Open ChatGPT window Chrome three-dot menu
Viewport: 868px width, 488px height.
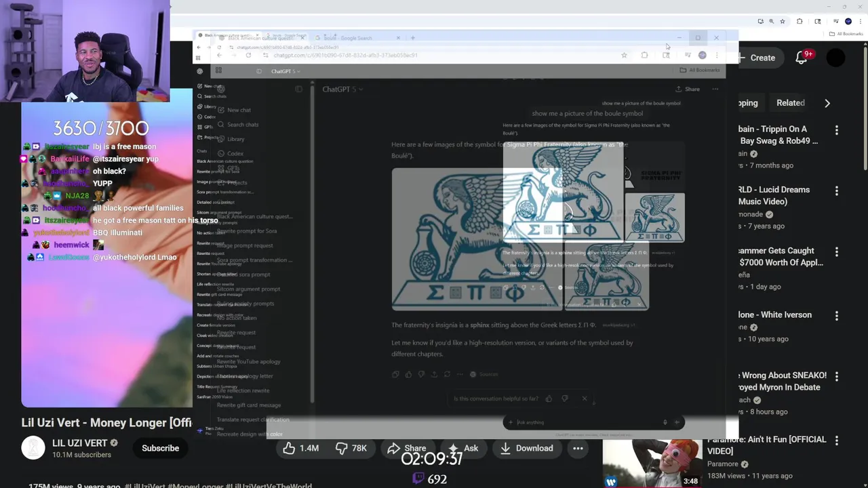[717, 55]
